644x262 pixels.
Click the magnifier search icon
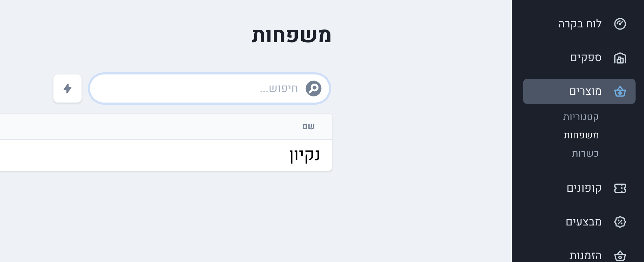point(313,89)
